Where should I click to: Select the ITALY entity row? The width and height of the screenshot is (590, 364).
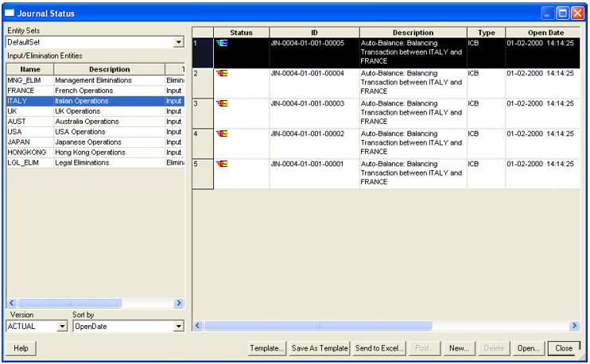pyautogui.click(x=95, y=101)
